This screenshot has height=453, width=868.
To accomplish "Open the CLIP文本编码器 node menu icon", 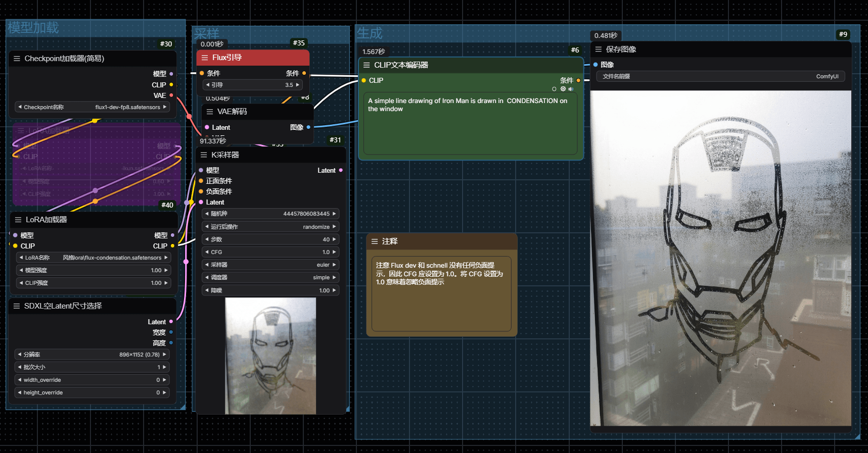I will click(367, 65).
